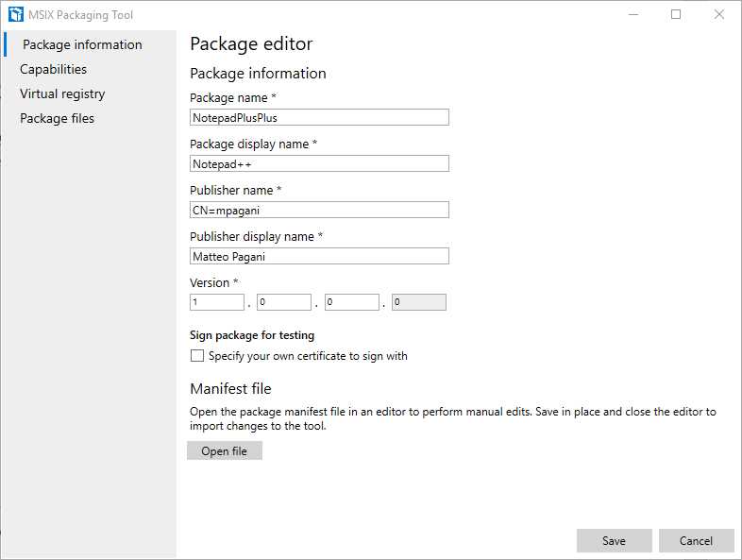Click the Package name label
Image resolution: width=742 pixels, height=560 pixels.
233,97
